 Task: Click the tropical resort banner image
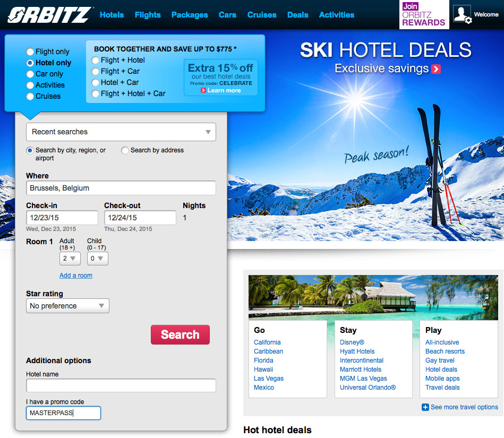373,297
